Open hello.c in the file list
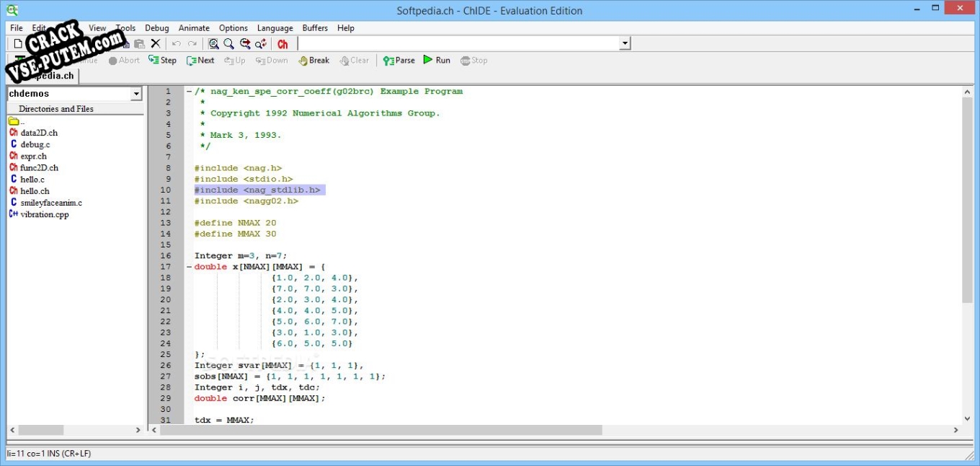 (x=27, y=179)
